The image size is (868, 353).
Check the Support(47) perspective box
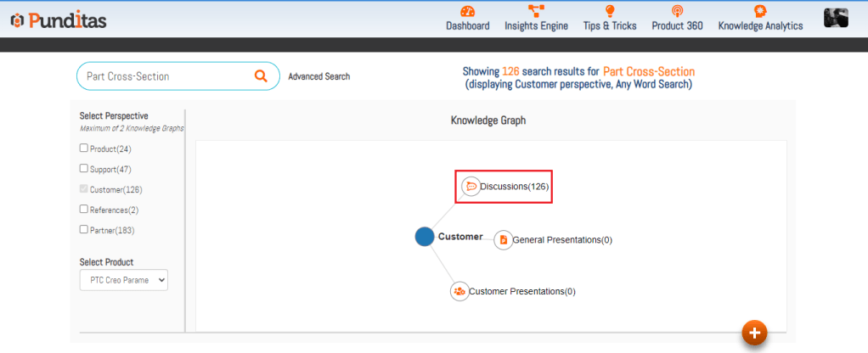84,168
